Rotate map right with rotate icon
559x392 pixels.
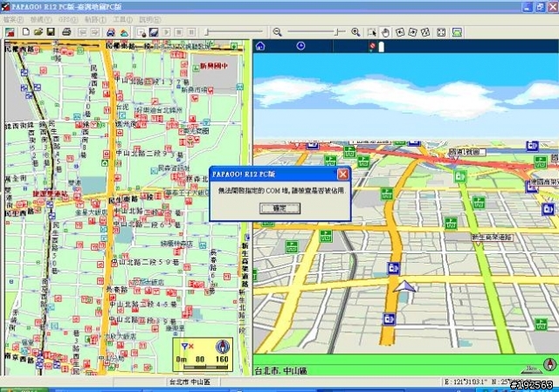tap(412, 32)
